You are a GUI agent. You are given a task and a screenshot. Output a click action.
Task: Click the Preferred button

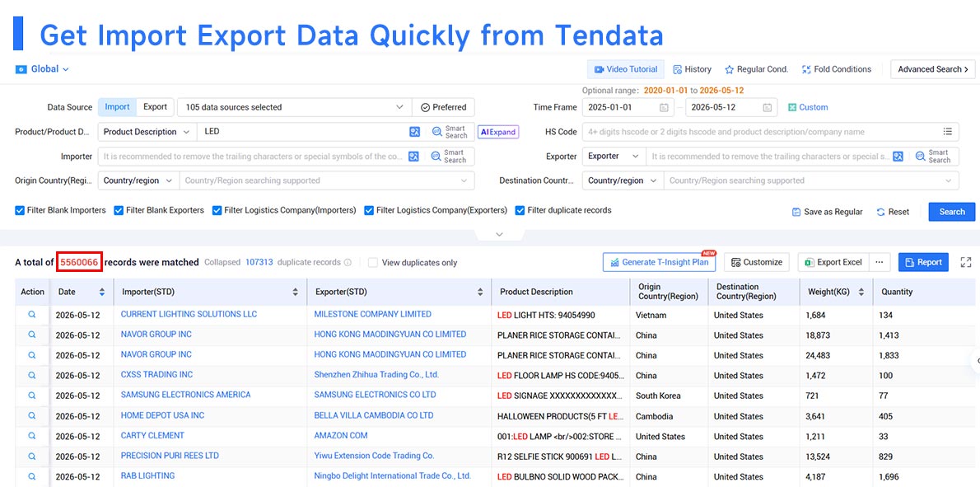tap(443, 107)
